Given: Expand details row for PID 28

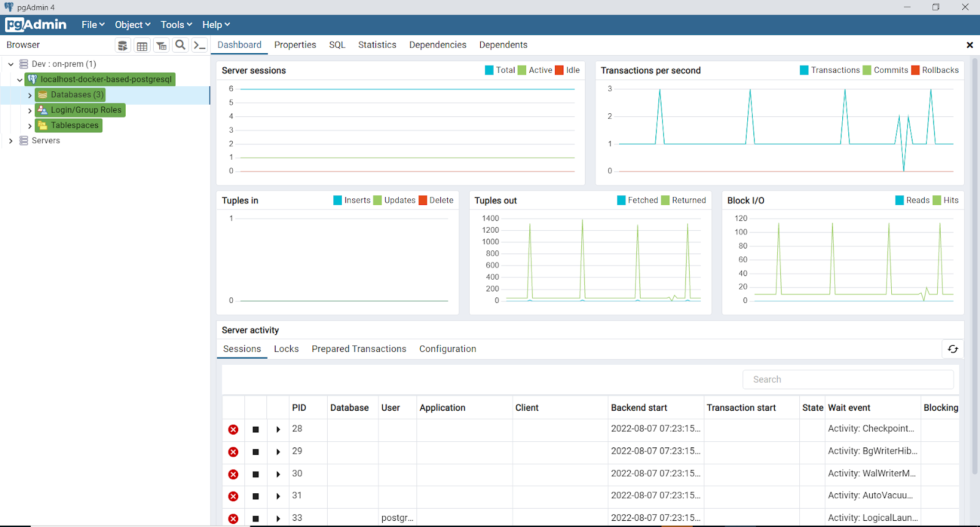Looking at the screenshot, I should coord(278,430).
